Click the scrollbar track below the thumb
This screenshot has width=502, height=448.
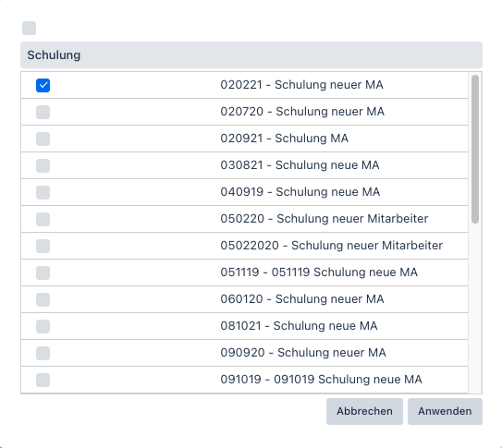(x=475, y=307)
